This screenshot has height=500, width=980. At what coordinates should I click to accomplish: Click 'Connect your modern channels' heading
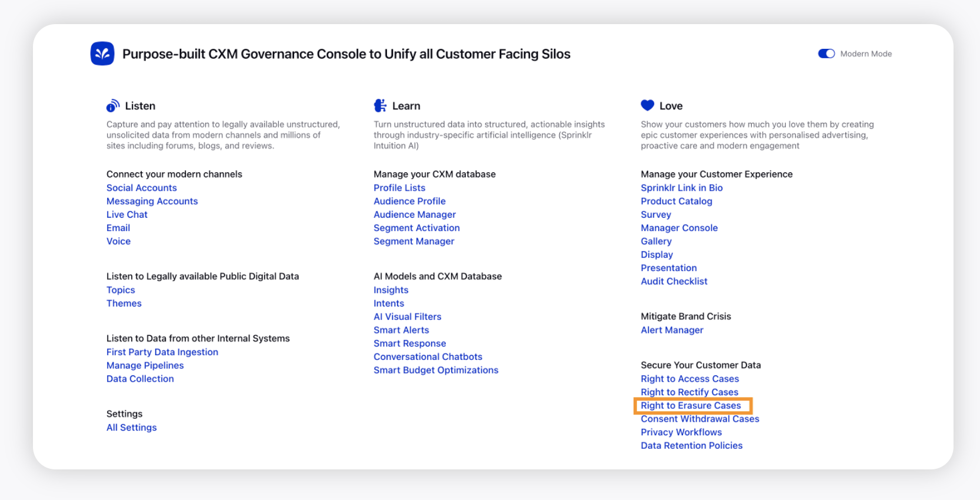(x=174, y=174)
